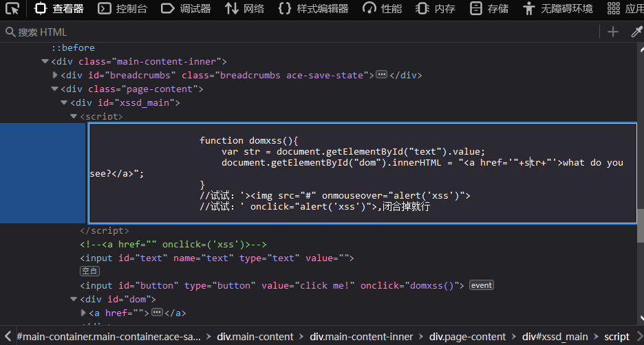Collapse the main-content-inner div
This screenshot has width=644, height=345.
(45, 62)
